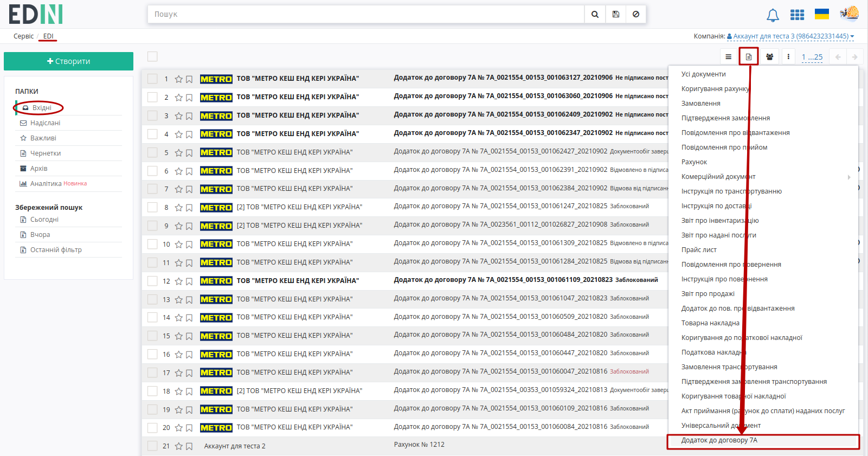Go to Сервіс breadcrumb
The width and height of the screenshot is (868, 456).
(x=23, y=36)
